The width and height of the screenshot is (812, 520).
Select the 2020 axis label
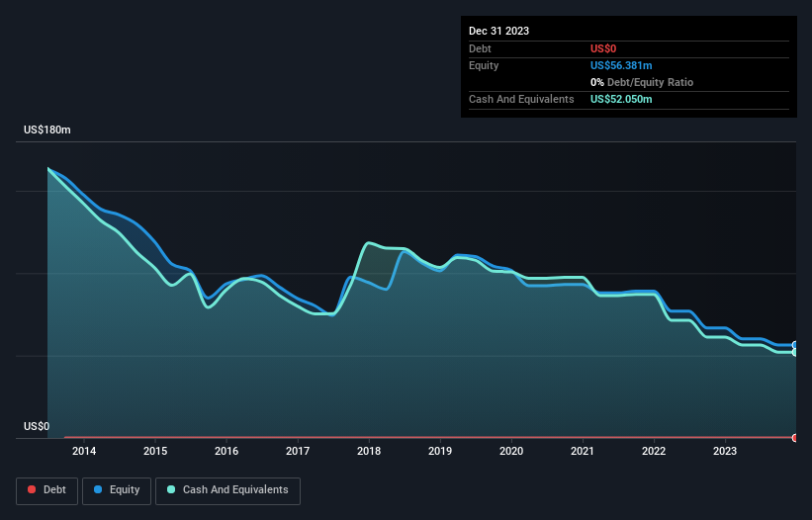511,451
